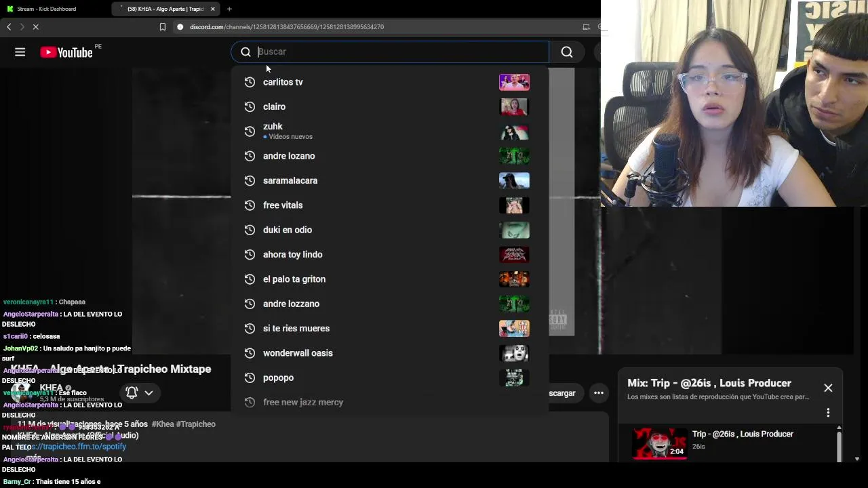Stop loading the page with the X button
Viewport: 868px width, 488px height.
click(x=35, y=26)
